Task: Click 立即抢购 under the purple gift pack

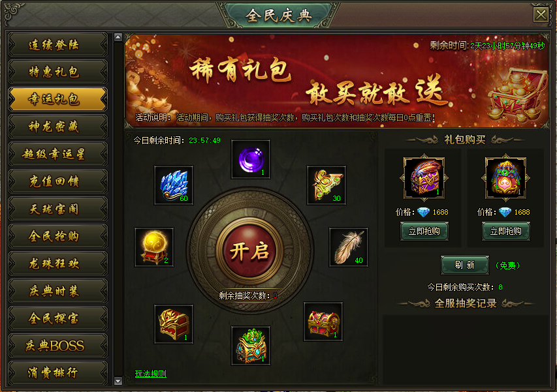Action: (424, 232)
